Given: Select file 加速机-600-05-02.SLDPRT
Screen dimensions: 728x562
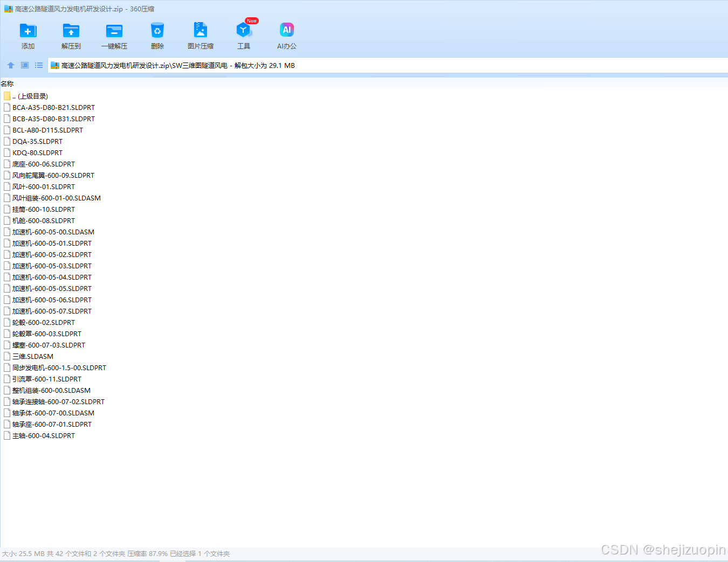Looking at the screenshot, I should pos(48,254).
